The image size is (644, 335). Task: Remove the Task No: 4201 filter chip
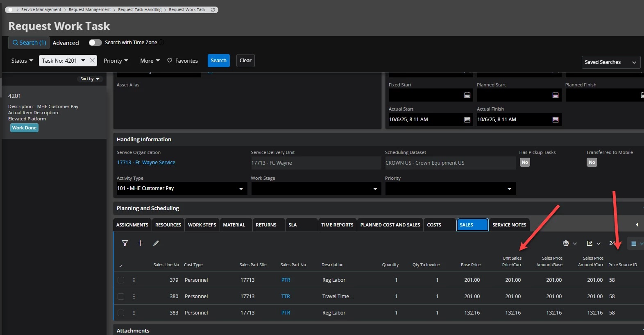93,61
